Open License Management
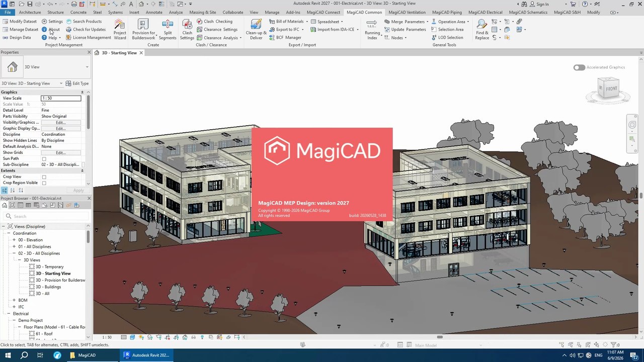Image resolution: width=644 pixels, height=362 pixels. (88, 38)
